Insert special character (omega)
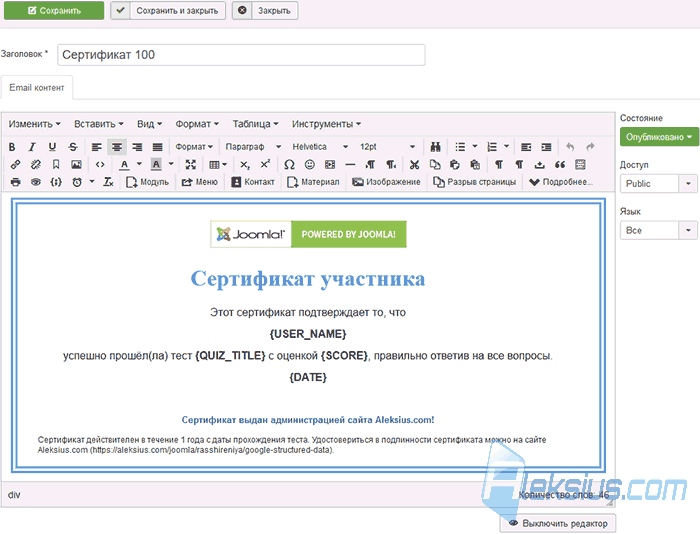 [x=289, y=165]
